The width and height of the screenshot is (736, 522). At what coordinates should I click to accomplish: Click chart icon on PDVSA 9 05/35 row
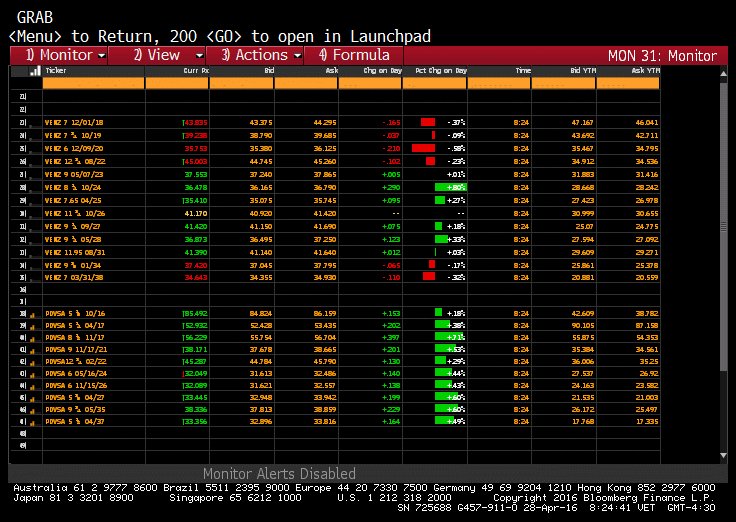click(32, 410)
